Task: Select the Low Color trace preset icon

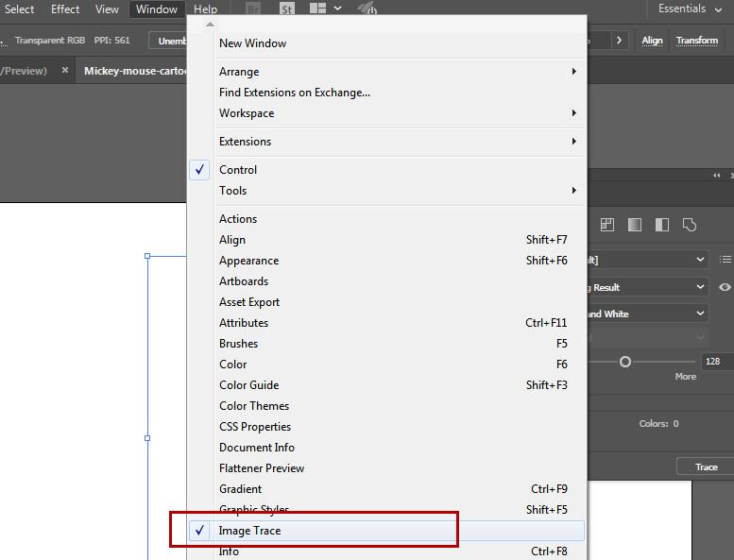Action: [x=607, y=225]
